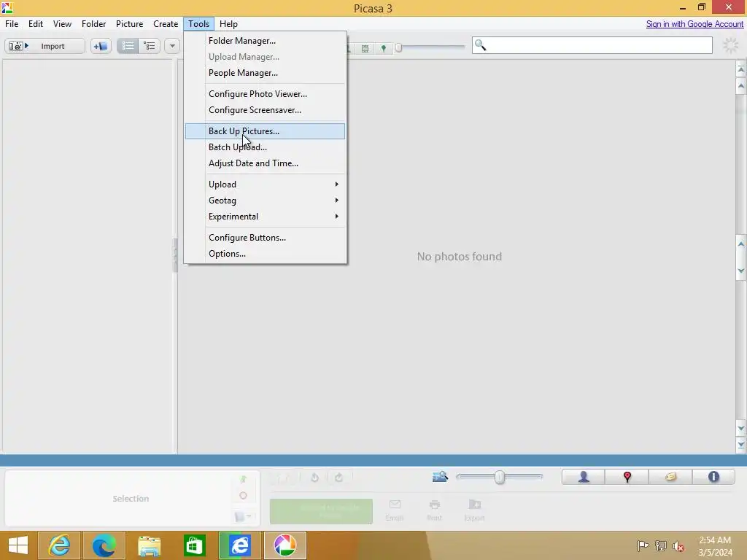Filter to show only movies
The image size is (747, 560).
click(365, 48)
